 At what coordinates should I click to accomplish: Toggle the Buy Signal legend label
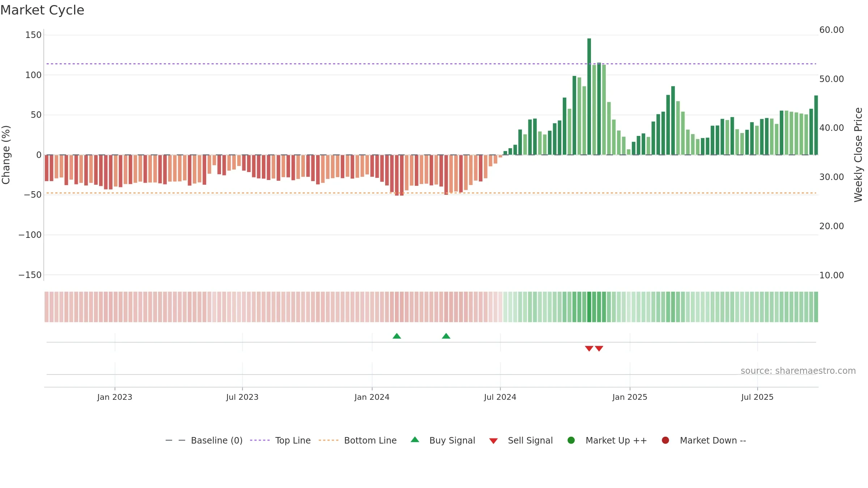click(x=452, y=441)
